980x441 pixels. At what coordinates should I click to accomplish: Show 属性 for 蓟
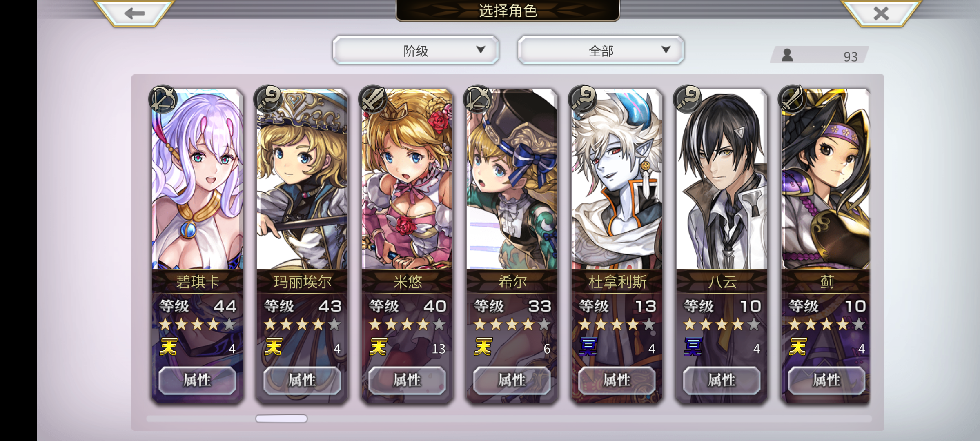point(826,381)
